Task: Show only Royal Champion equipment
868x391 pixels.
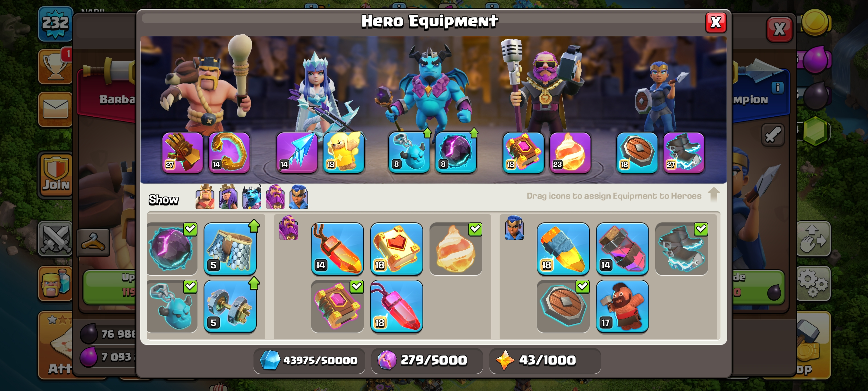Action: (x=299, y=197)
